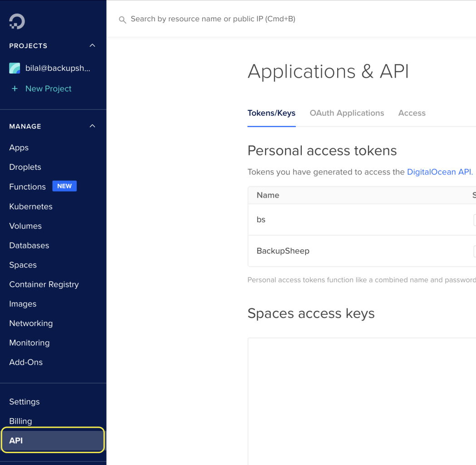Screen dimensions: 476x465
Task: Click the DigitalOcean logo icon
Action: click(x=17, y=21)
